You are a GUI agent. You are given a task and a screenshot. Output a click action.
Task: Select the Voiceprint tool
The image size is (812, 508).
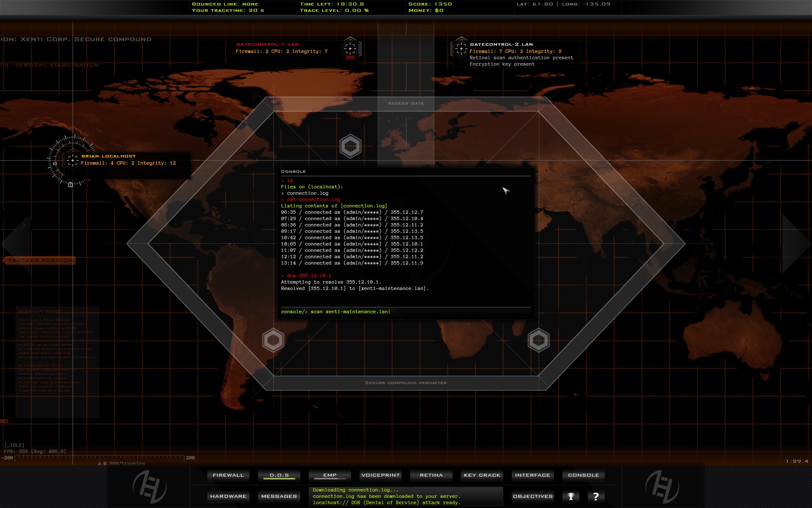click(380, 475)
